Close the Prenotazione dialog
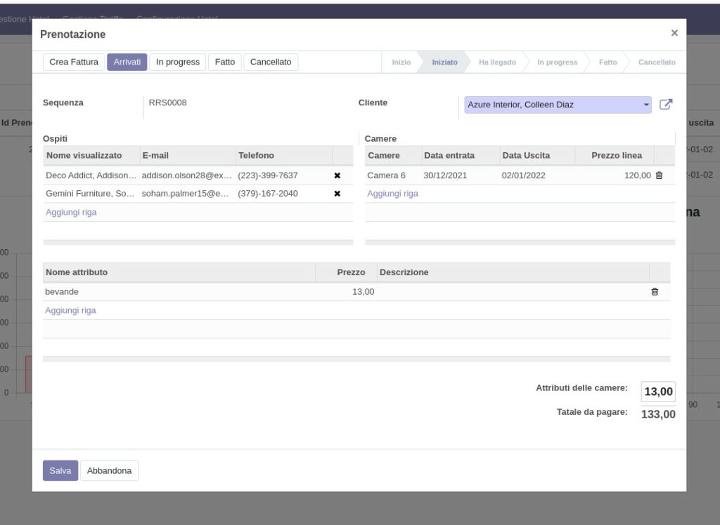The image size is (720, 525). (674, 33)
